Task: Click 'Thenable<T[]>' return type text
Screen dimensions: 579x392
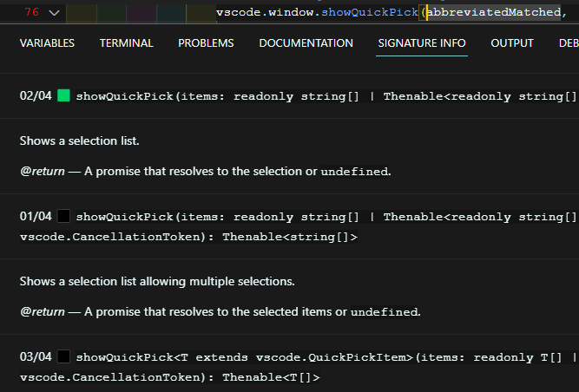Action: click(271, 377)
